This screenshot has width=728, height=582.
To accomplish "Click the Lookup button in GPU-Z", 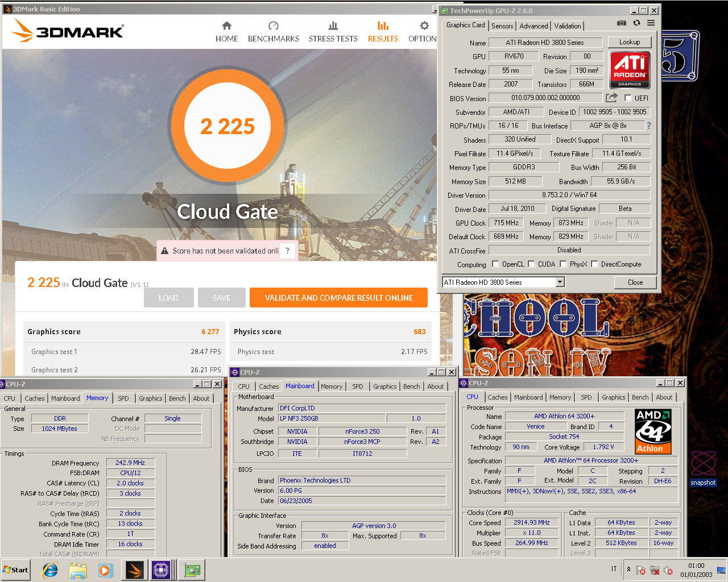I will pyautogui.click(x=629, y=42).
